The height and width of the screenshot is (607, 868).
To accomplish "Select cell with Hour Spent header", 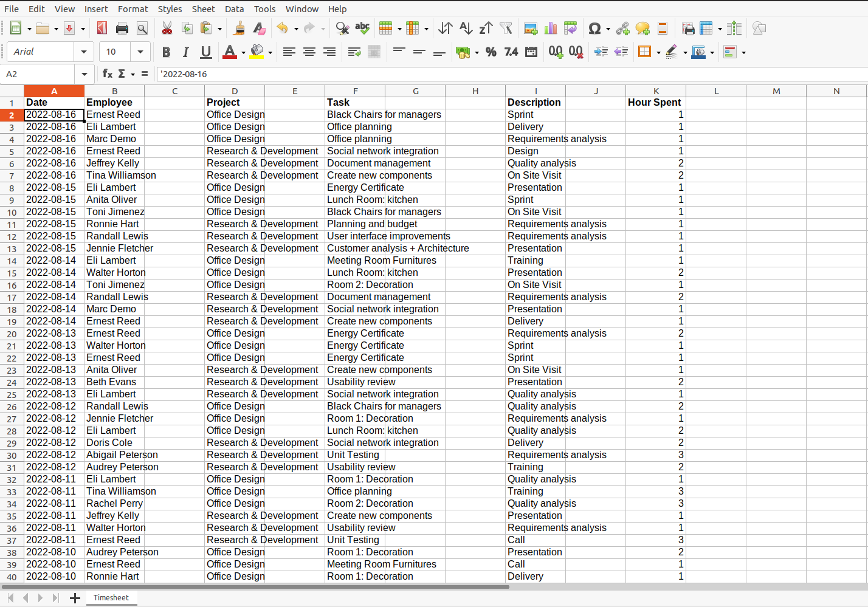I will coord(656,103).
